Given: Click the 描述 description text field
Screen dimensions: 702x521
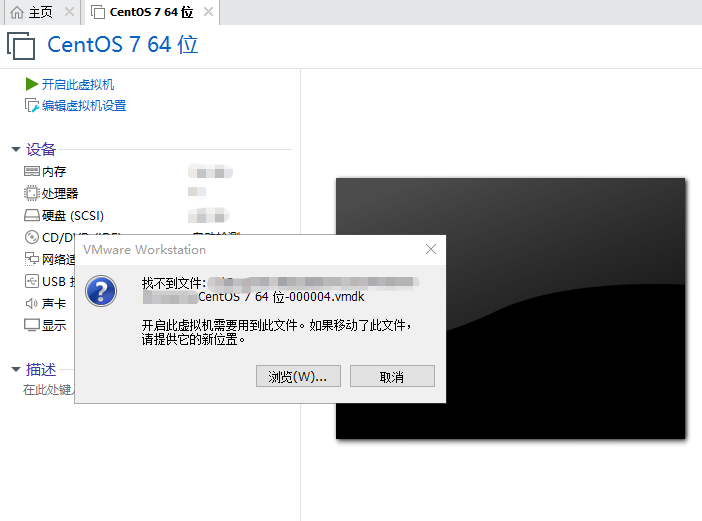Looking at the screenshot, I should (x=48, y=390).
